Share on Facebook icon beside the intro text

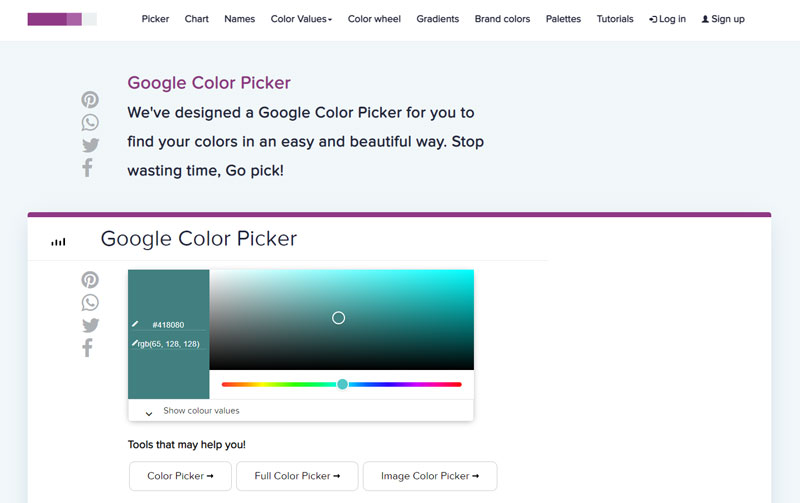tap(87, 168)
